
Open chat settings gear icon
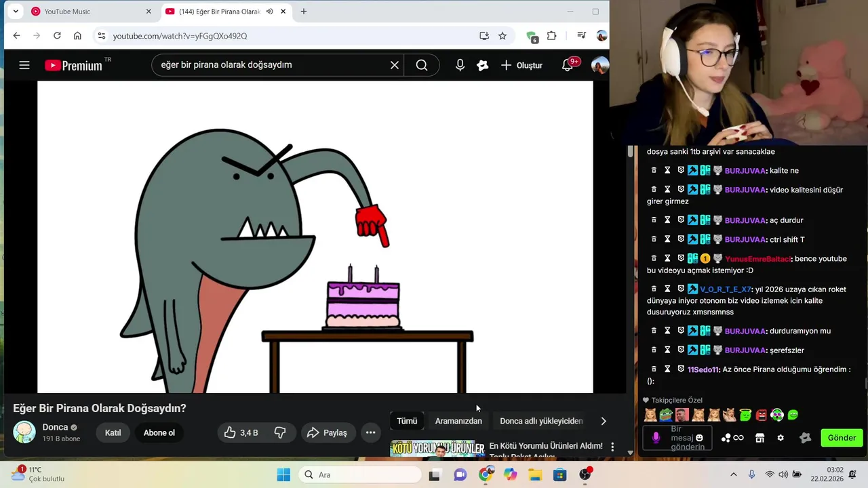781,438
